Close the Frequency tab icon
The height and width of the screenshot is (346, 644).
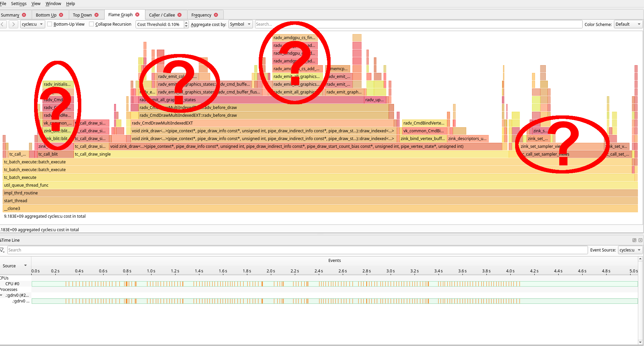click(216, 15)
